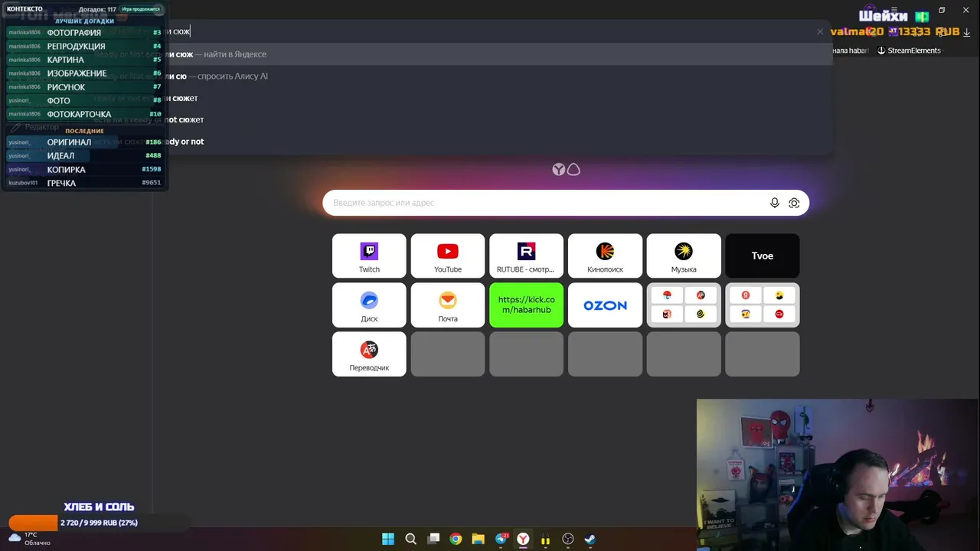Click the 'Игра продолжается' status badge
980x551 pixels.
[x=142, y=9]
